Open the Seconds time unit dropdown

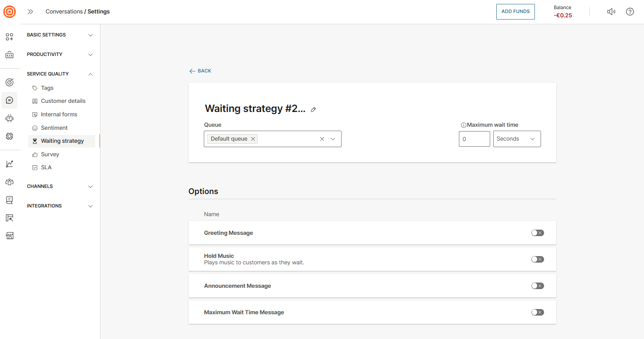[x=517, y=139]
